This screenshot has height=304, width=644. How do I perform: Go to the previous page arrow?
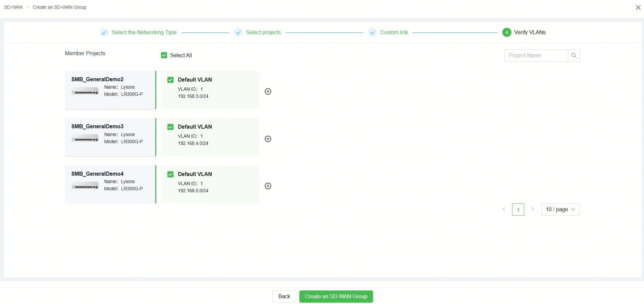(504, 209)
